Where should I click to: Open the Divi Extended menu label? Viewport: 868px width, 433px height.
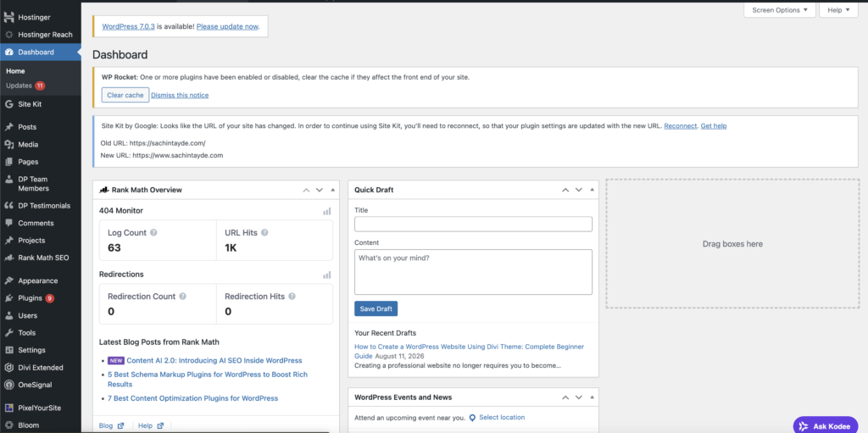point(41,368)
